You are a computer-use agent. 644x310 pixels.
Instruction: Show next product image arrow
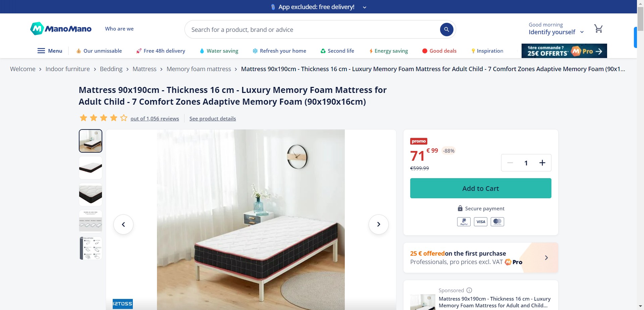[378, 224]
